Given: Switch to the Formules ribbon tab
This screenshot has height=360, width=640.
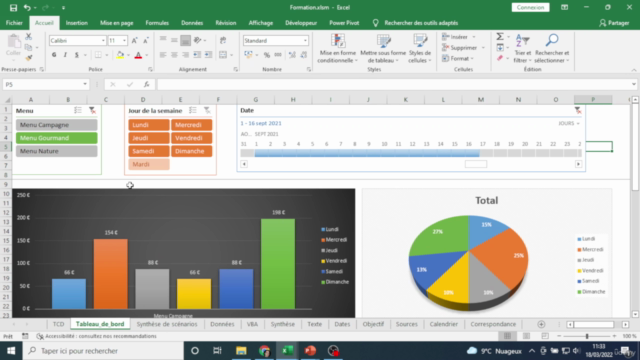Looking at the screenshot, I should pos(157,23).
